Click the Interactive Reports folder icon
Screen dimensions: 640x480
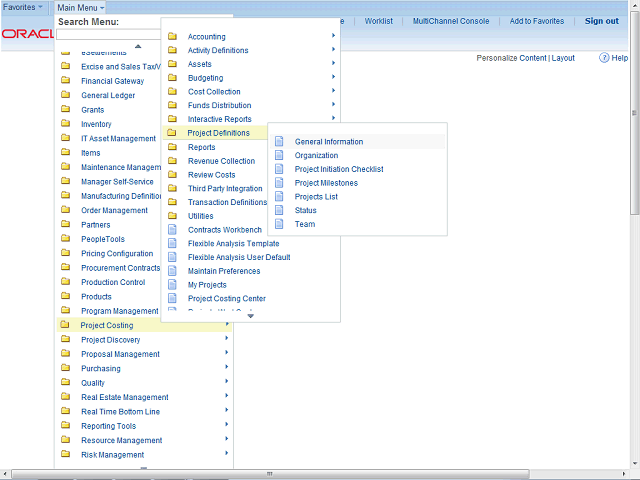coord(173,119)
